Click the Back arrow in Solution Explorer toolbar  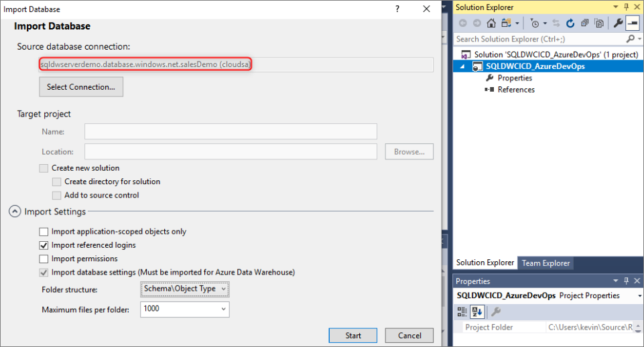pyautogui.click(x=463, y=23)
